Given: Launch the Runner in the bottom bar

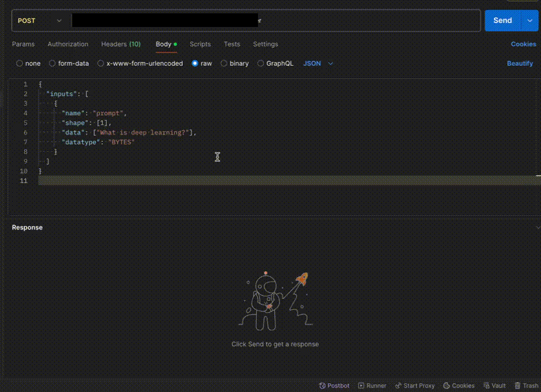Looking at the screenshot, I should coord(372,385).
